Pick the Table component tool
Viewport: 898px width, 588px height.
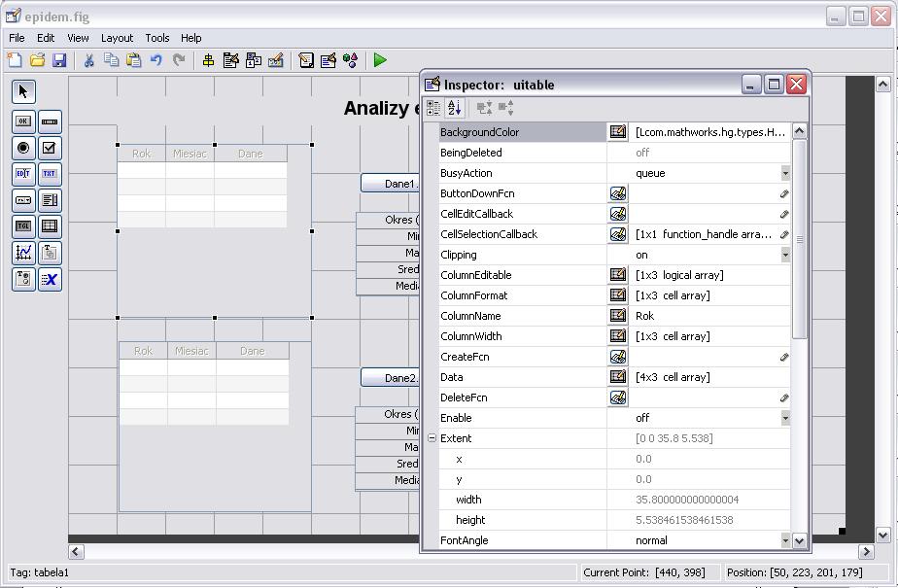tap(50, 226)
